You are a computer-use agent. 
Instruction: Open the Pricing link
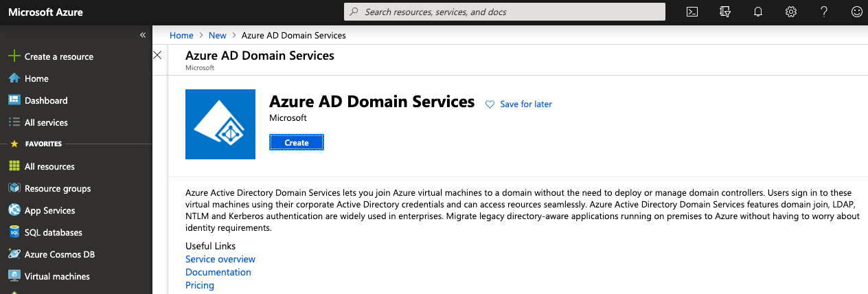pos(200,285)
